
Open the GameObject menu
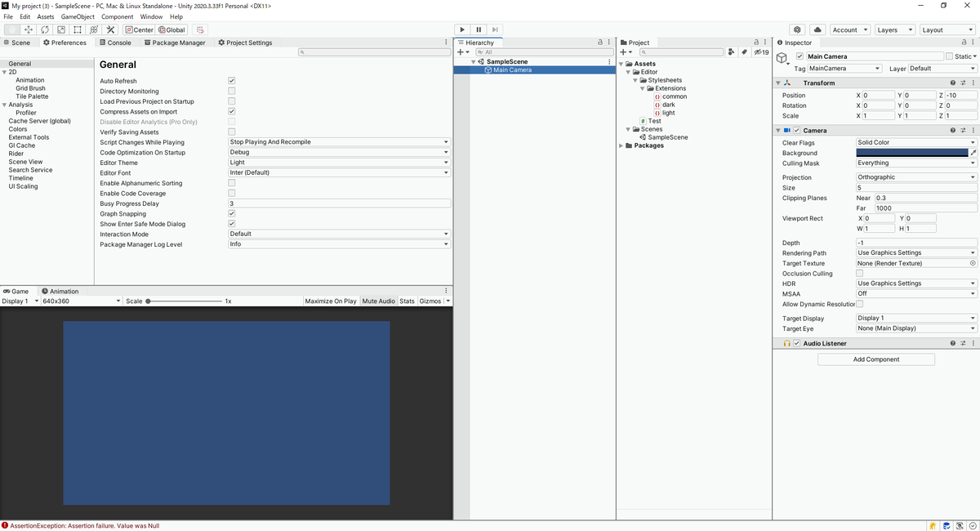pos(78,16)
